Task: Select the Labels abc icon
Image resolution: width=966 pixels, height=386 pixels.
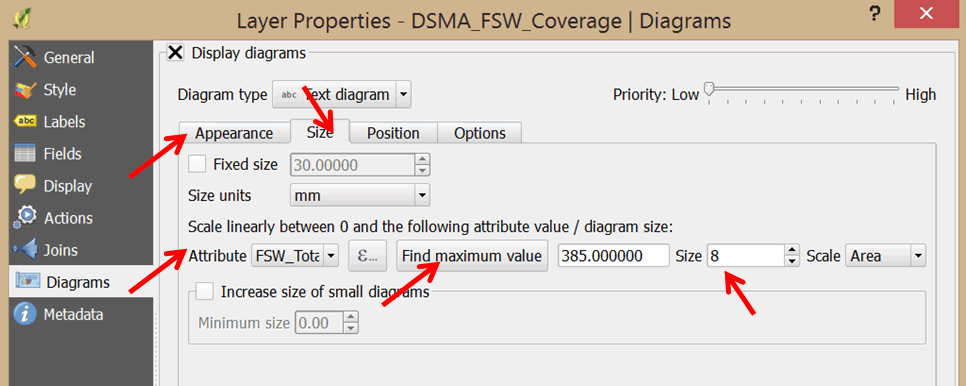Action: (x=25, y=122)
